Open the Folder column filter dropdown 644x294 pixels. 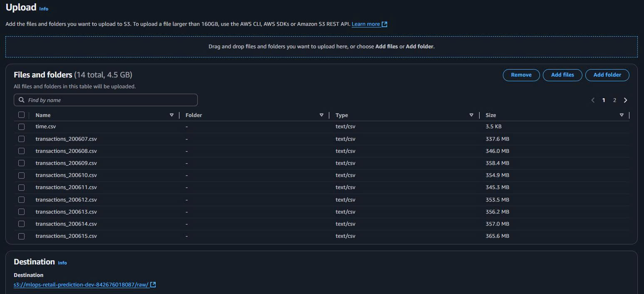point(321,115)
